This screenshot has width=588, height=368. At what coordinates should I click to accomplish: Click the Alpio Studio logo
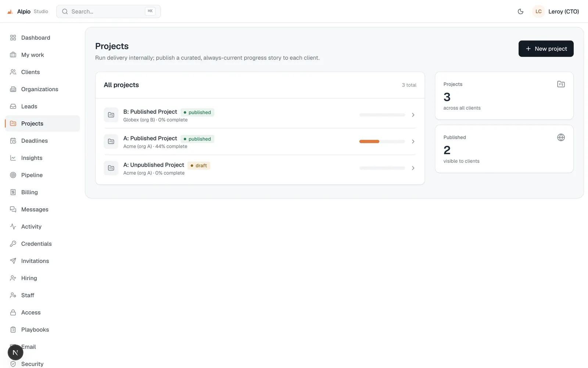coord(28,11)
